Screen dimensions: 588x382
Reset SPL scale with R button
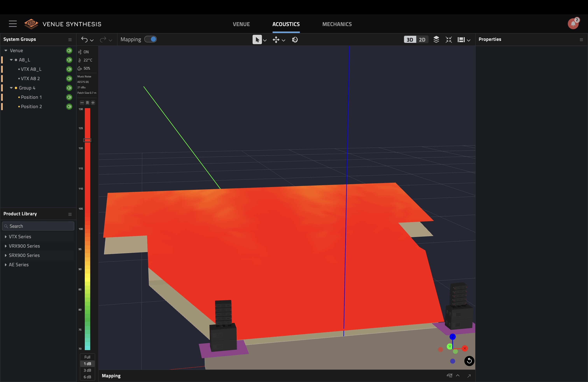point(87,103)
